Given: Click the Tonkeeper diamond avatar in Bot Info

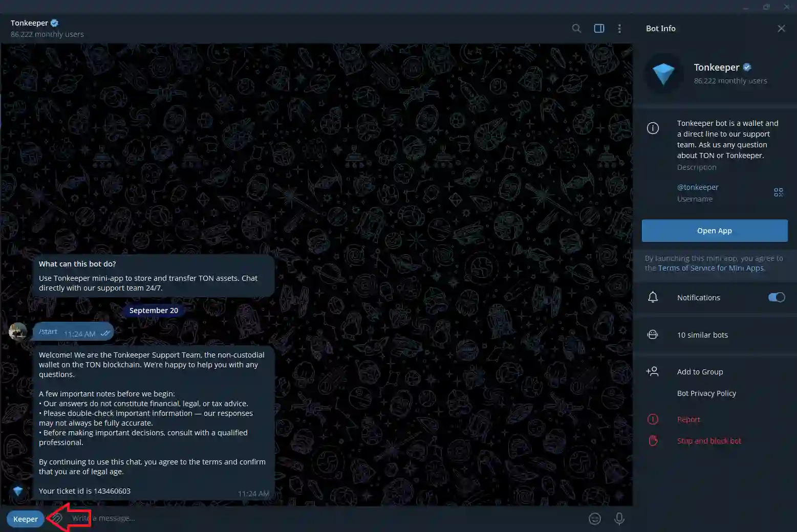Looking at the screenshot, I should tap(663, 74).
